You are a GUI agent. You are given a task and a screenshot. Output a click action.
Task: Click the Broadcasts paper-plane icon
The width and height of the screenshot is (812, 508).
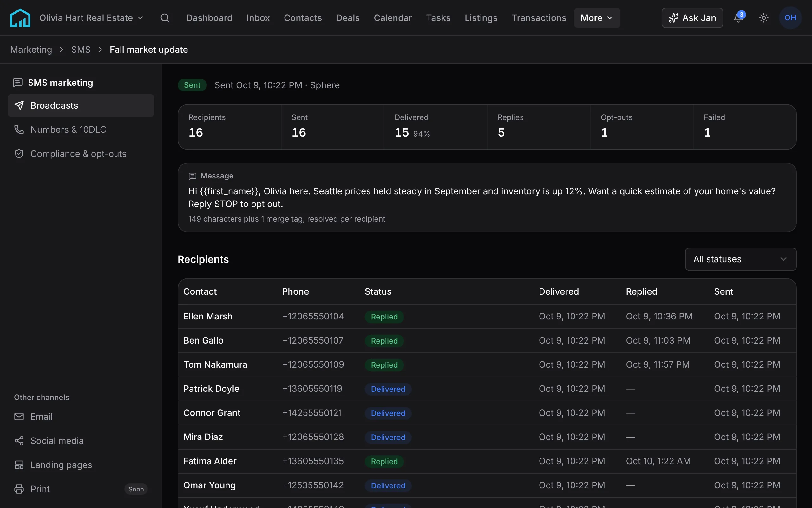coord(19,105)
